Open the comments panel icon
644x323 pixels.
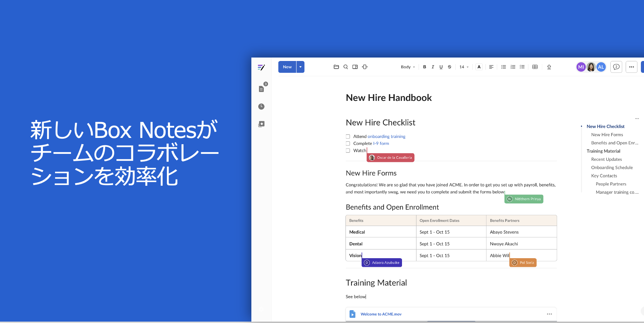(x=616, y=67)
